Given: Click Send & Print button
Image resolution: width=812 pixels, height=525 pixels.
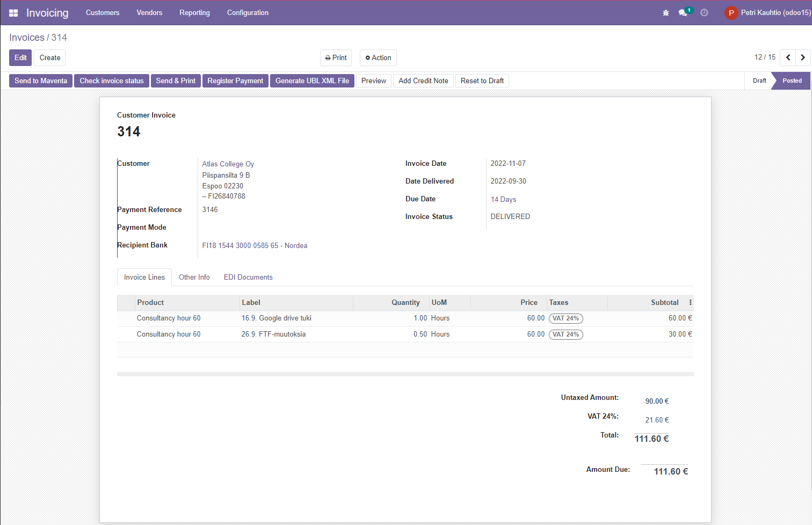Looking at the screenshot, I should [x=176, y=81].
